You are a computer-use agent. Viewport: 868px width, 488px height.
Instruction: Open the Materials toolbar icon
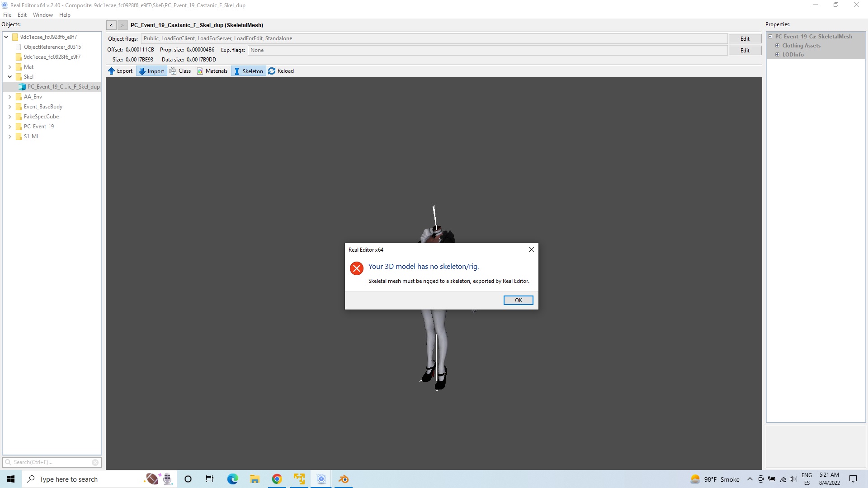coord(200,71)
